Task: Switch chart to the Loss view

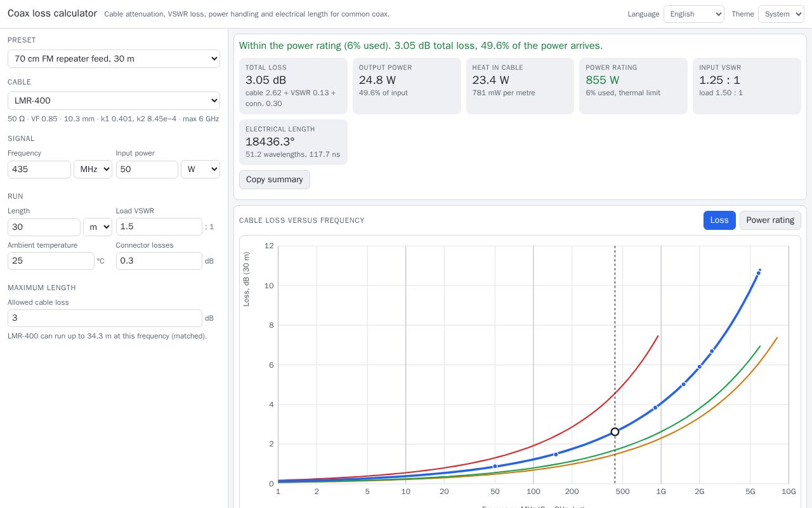Action: (719, 220)
